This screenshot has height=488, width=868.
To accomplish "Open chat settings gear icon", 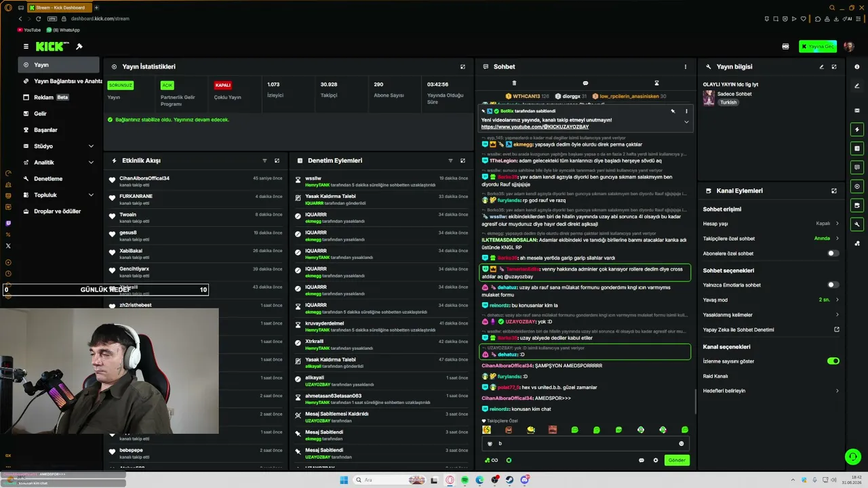I will (656, 460).
